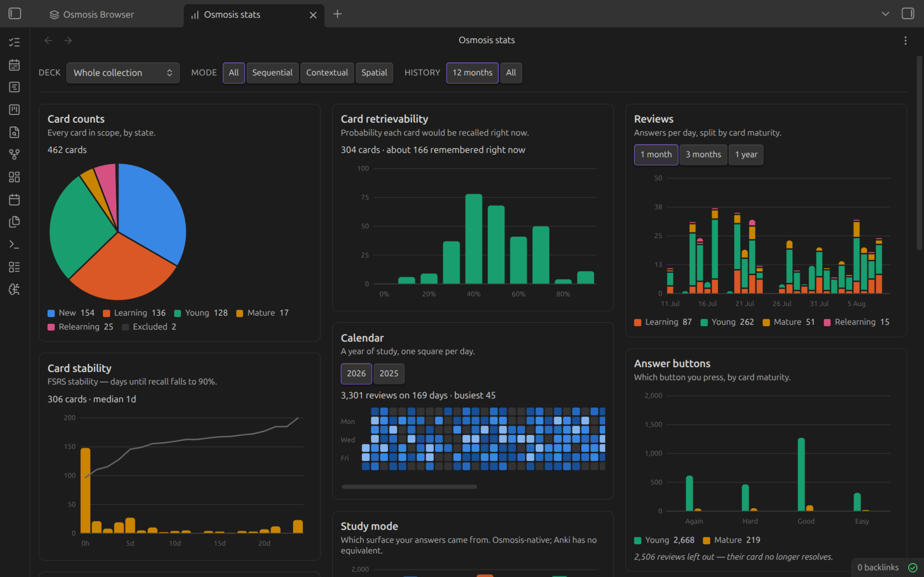Navigate forward with the right arrow
Image resolution: width=924 pixels, height=577 pixels.
(68, 40)
